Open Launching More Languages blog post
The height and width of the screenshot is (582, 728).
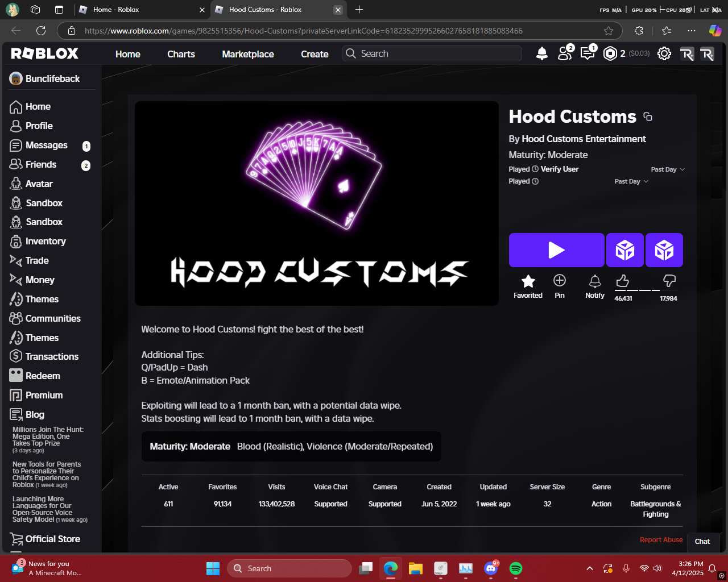(x=50, y=509)
